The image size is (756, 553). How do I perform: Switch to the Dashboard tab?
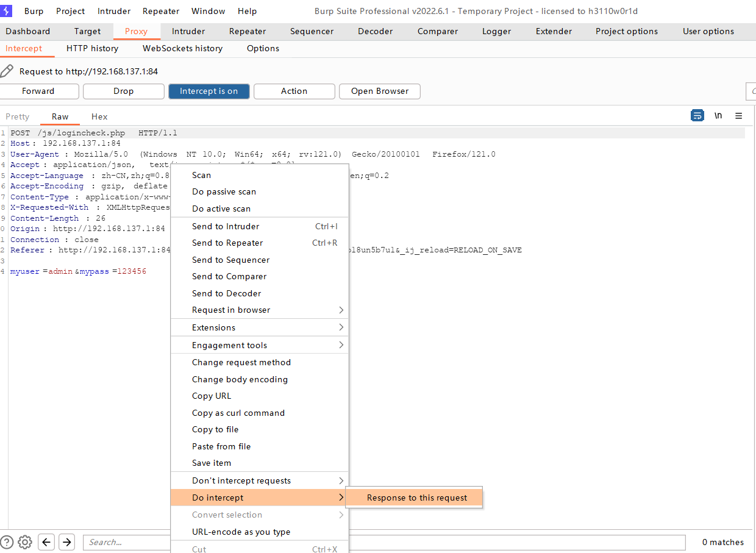pos(28,31)
